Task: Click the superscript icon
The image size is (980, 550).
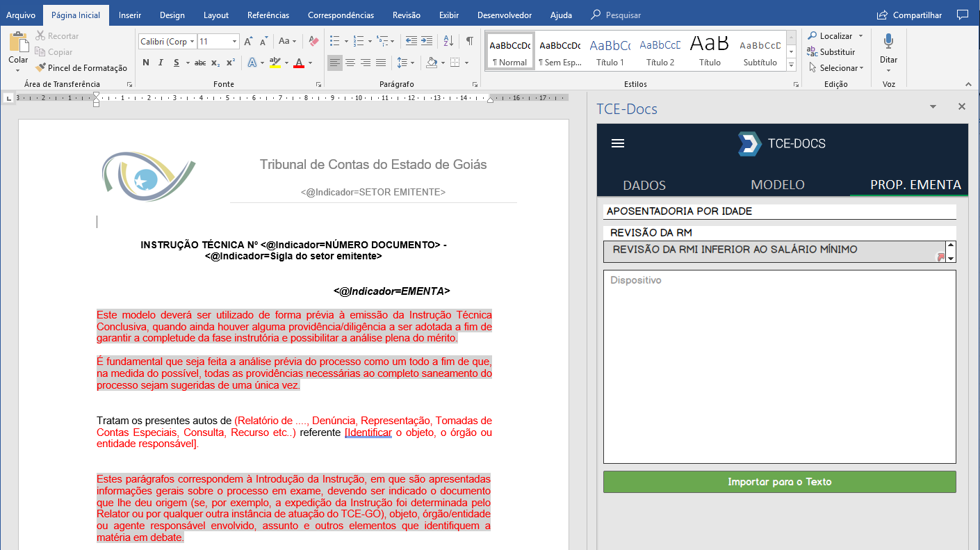Action: click(x=231, y=63)
